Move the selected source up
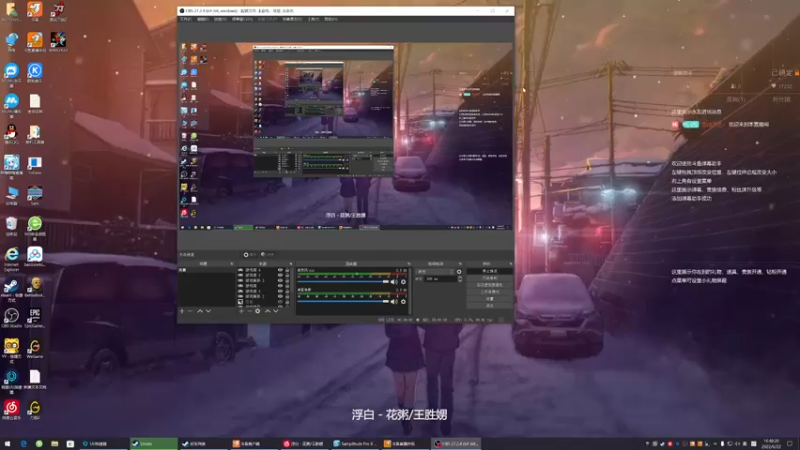The height and width of the screenshot is (450, 800). click(x=267, y=311)
